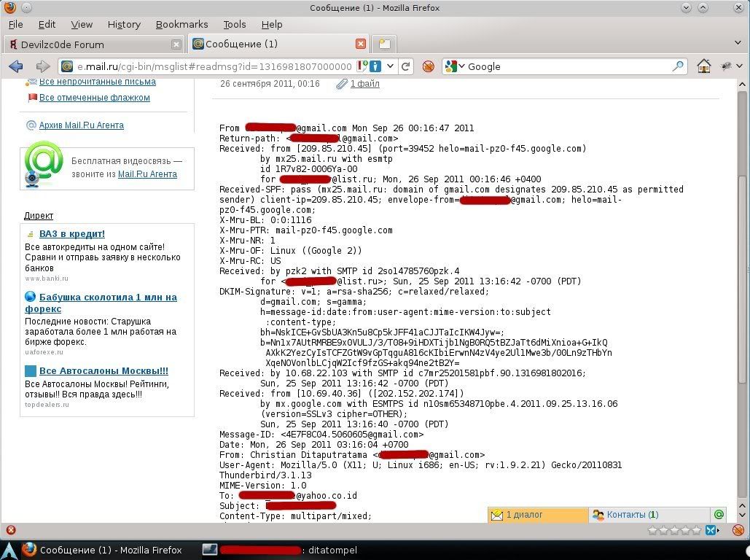
Task: Open 'Все непрочитанные письма' link
Action: point(98,82)
